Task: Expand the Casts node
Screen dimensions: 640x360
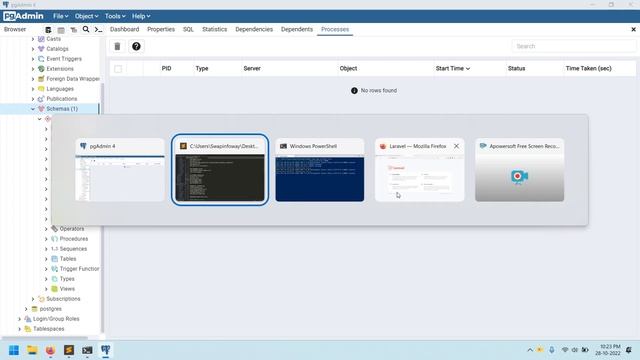Action: (33, 39)
